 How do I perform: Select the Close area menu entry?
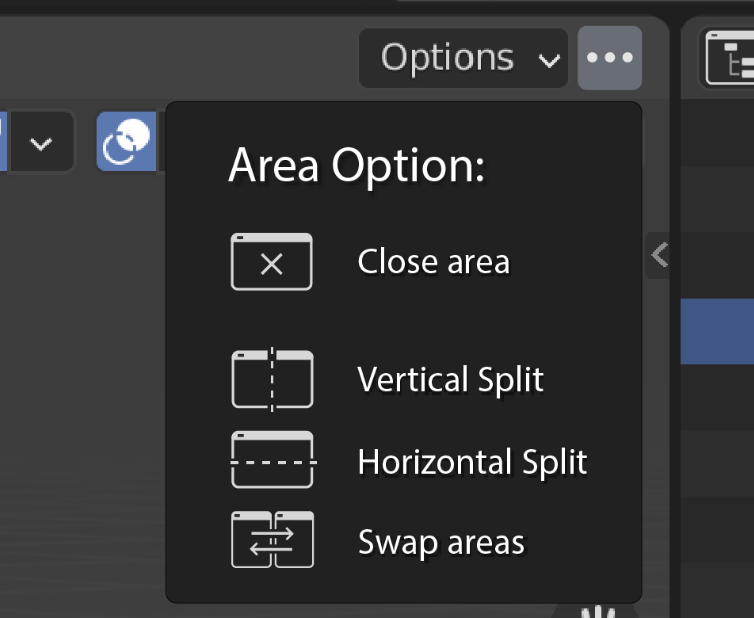pyautogui.click(x=370, y=262)
